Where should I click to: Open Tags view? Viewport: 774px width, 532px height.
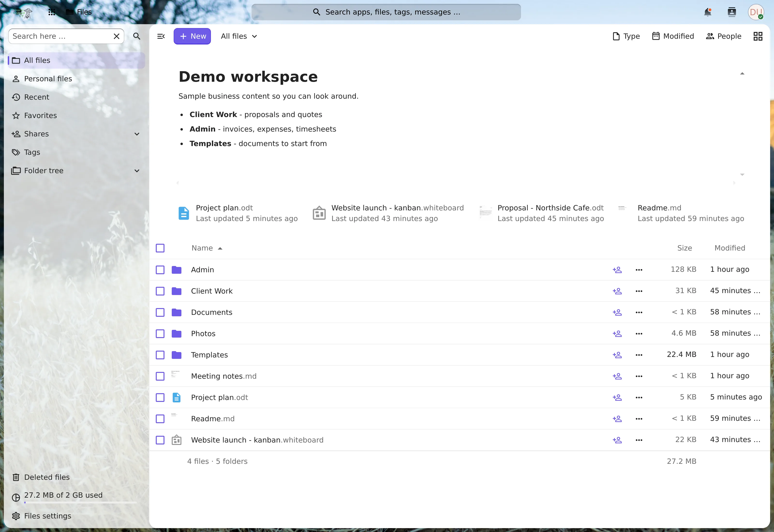76,152
